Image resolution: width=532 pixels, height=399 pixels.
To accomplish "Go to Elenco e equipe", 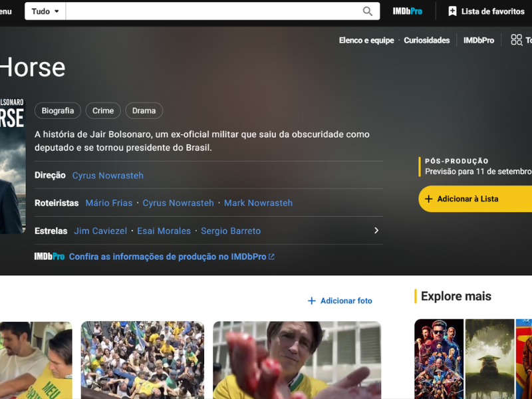I will (x=366, y=40).
